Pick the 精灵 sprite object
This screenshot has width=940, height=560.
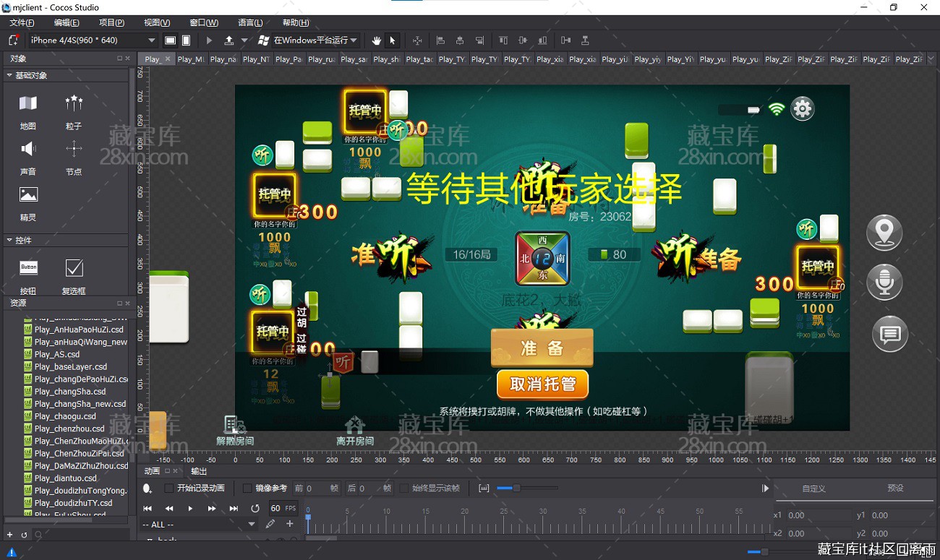point(28,195)
